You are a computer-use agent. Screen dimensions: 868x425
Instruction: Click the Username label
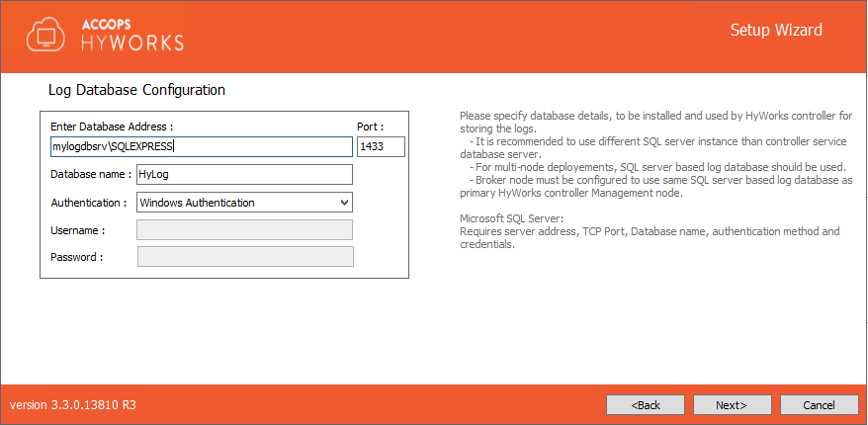click(78, 230)
